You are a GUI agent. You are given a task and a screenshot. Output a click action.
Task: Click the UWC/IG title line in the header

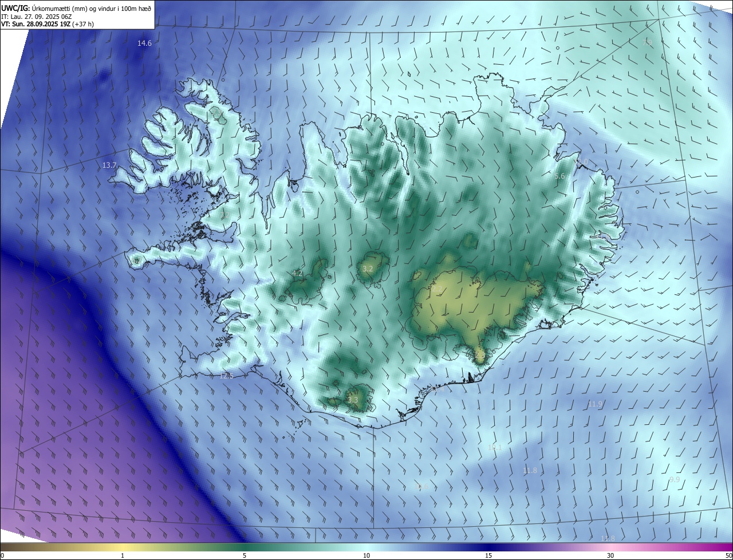(77, 8)
